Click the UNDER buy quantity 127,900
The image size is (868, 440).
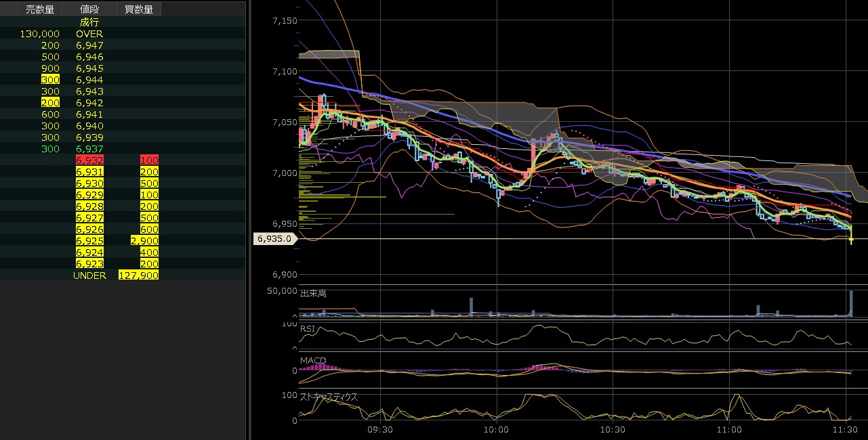pyautogui.click(x=138, y=276)
